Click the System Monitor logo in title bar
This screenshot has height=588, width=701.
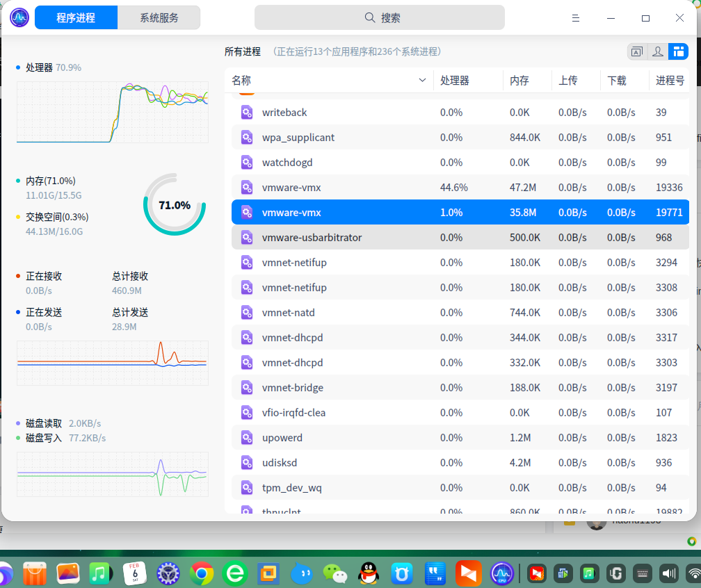(19, 18)
